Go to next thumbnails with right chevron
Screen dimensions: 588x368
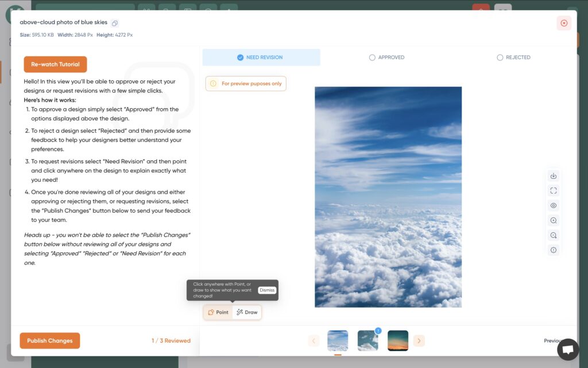419,341
